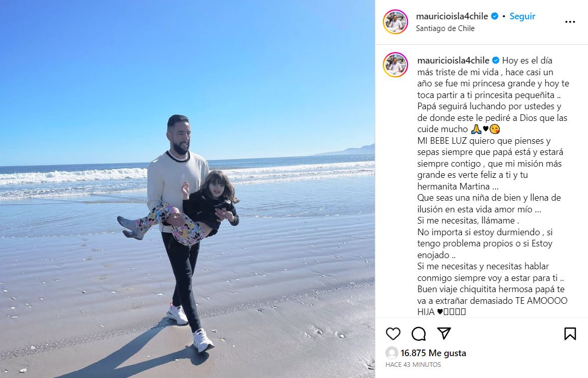
Task: Click the beach photo of man carrying child
Action: point(187,189)
